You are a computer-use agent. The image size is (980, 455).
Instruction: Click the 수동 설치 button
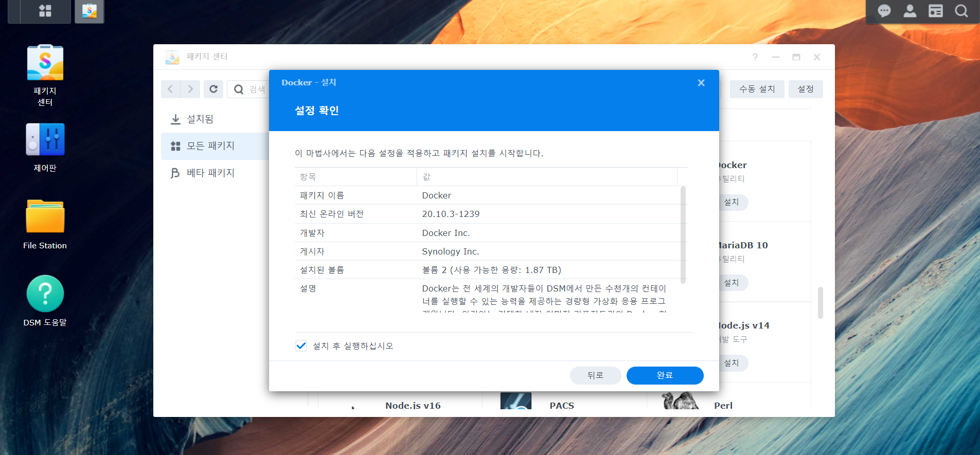pyautogui.click(x=757, y=89)
